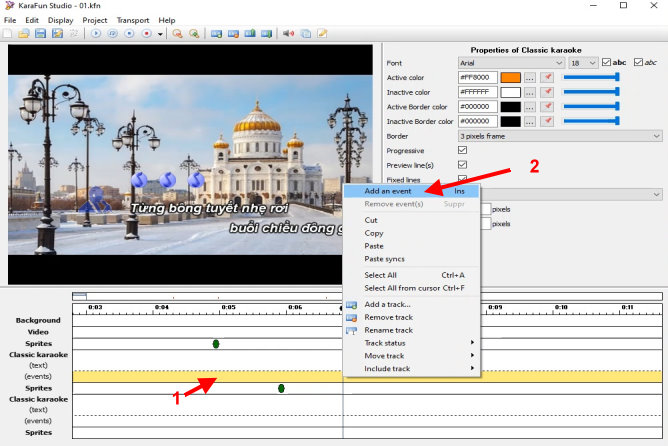Open the Transport menu
668x446 pixels.
pyautogui.click(x=132, y=20)
